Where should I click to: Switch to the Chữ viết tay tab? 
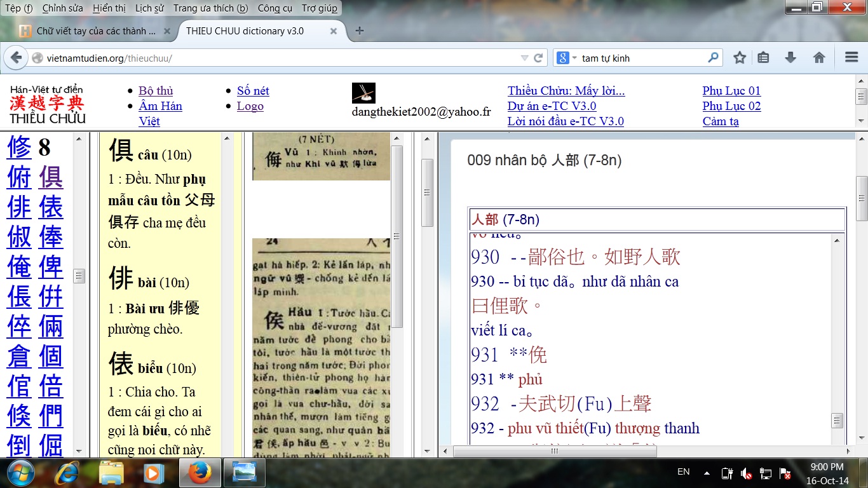(95, 30)
